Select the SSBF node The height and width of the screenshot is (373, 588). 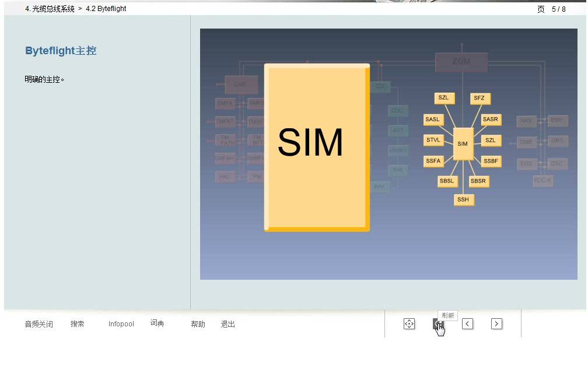[491, 162]
